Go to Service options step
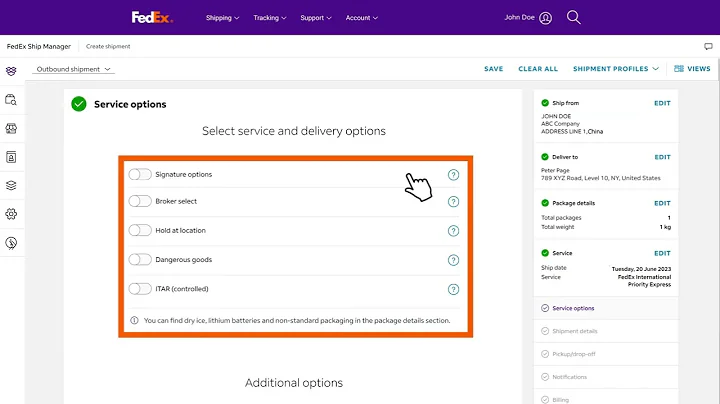This screenshot has width=720, height=404. [606, 308]
